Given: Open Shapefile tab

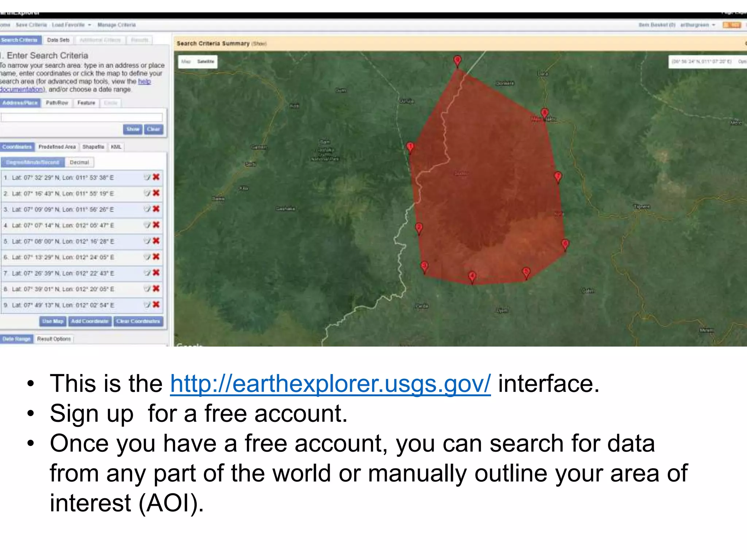Looking at the screenshot, I should pos(93,147).
